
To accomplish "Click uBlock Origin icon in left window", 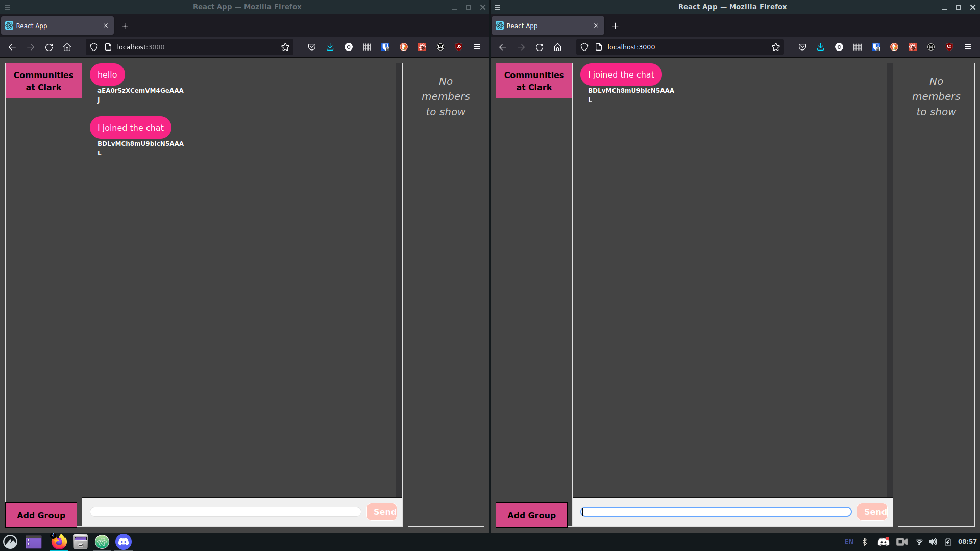I will click(x=459, y=47).
